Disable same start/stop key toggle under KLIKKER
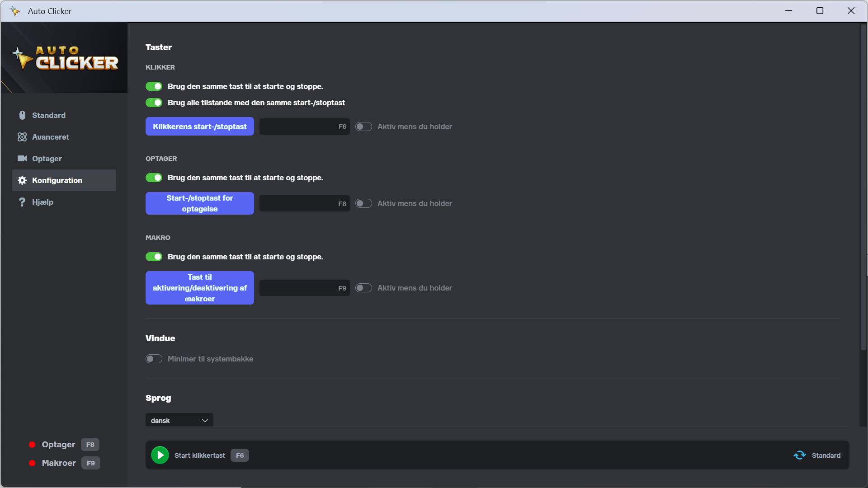868x488 pixels. pos(154,86)
